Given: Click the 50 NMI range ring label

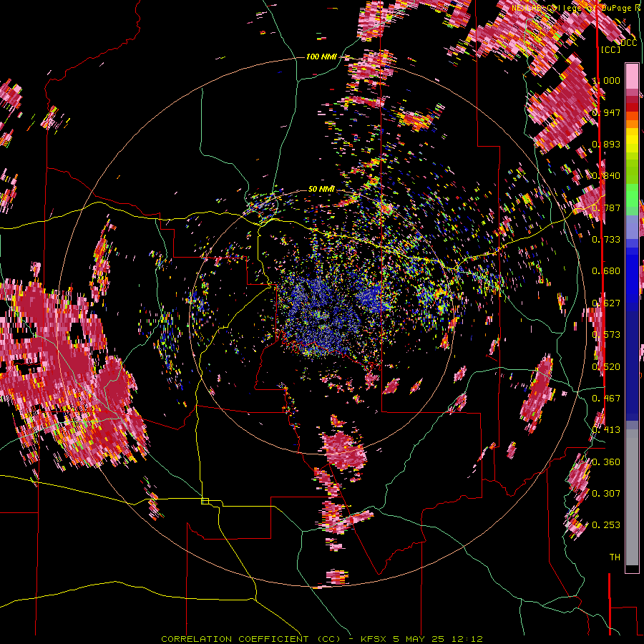Looking at the screenshot, I should pyautogui.click(x=321, y=189).
